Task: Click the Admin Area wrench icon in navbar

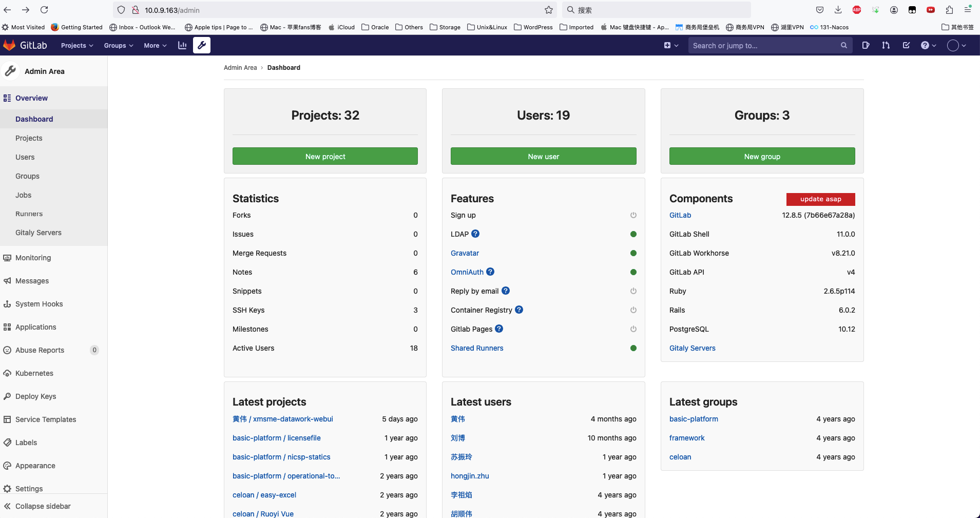Action: click(x=202, y=45)
